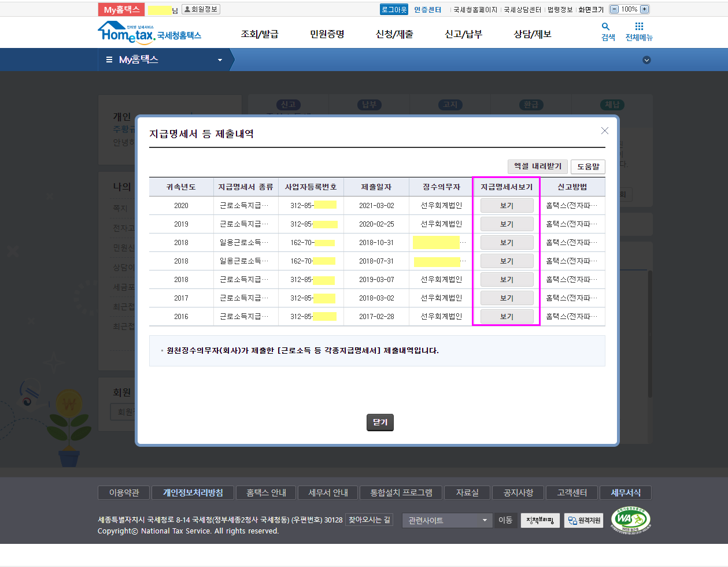This screenshot has height=567, width=728.
Task: Increase screen size with plus icon
Action: pyautogui.click(x=644, y=9)
